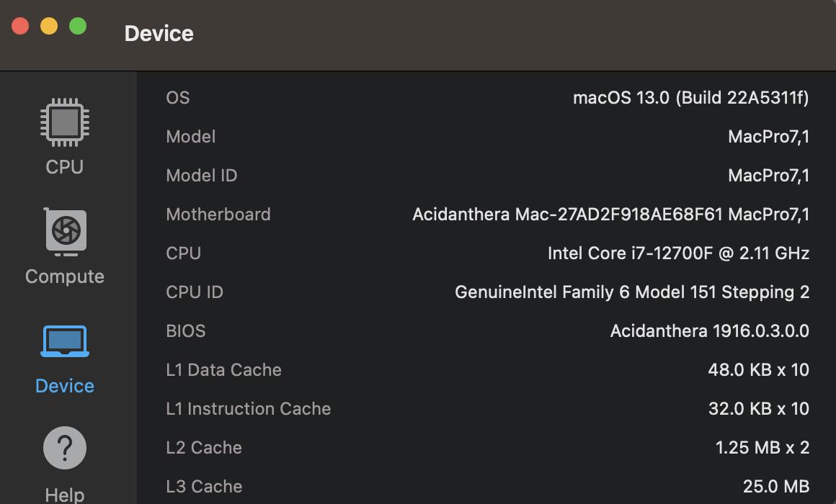Select the MacPro7,1 Model value
The width and height of the screenshot is (836, 504).
click(768, 136)
